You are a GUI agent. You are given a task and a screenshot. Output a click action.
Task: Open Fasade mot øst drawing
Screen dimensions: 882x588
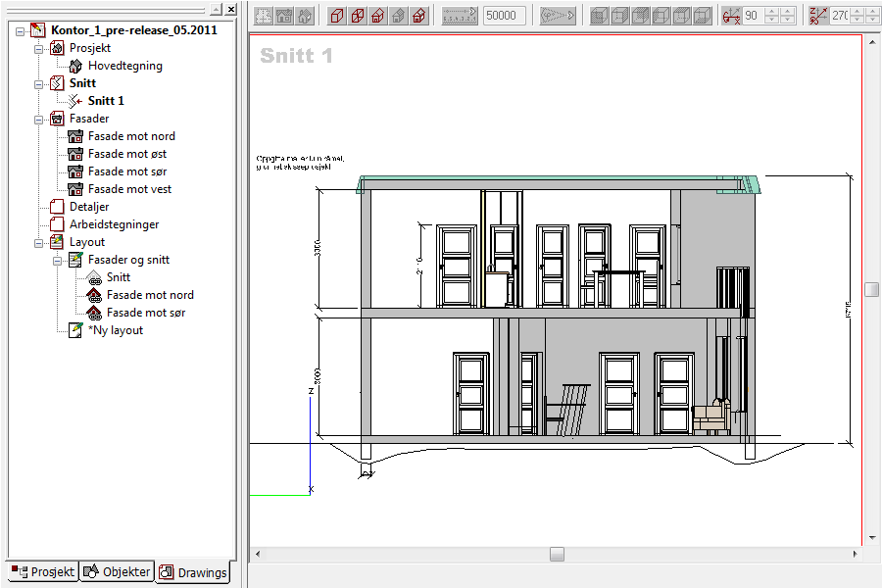pyautogui.click(x=127, y=154)
